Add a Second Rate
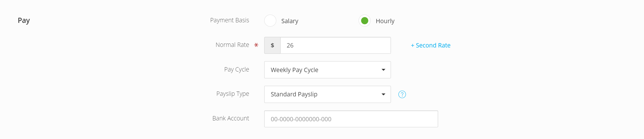This screenshot has width=644, height=139. (x=431, y=45)
